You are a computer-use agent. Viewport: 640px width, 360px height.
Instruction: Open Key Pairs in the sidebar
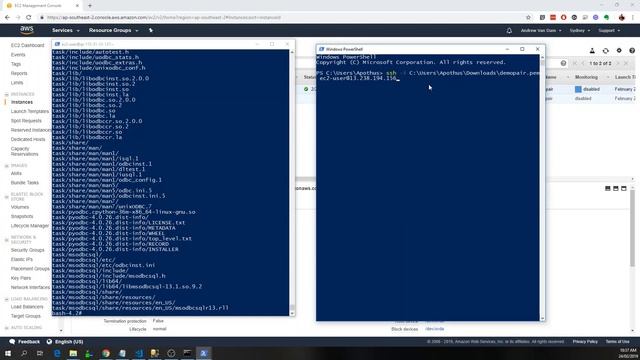click(x=21, y=278)
